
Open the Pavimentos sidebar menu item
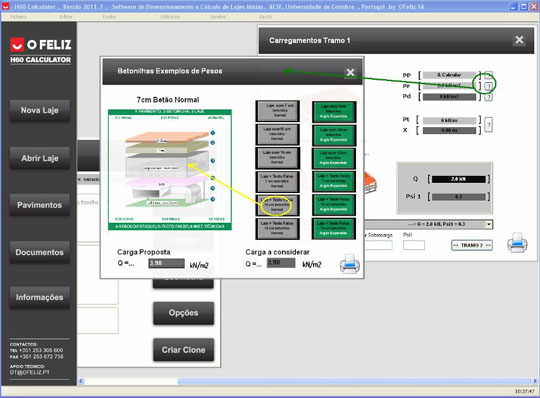40,205
